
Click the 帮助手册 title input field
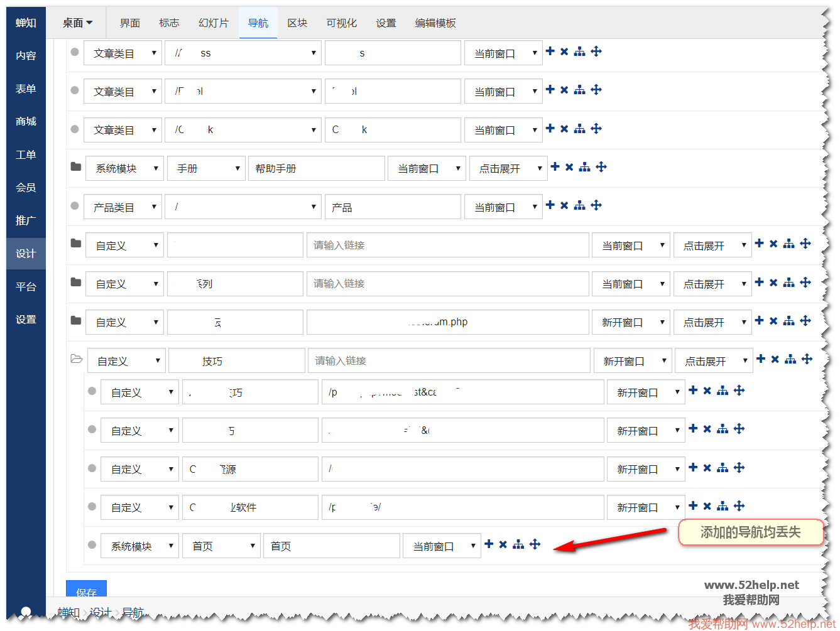click(x=316, y=168)
